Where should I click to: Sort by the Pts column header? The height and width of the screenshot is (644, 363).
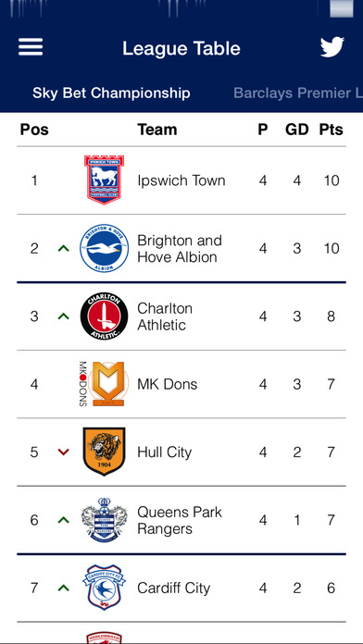point(331,130)
